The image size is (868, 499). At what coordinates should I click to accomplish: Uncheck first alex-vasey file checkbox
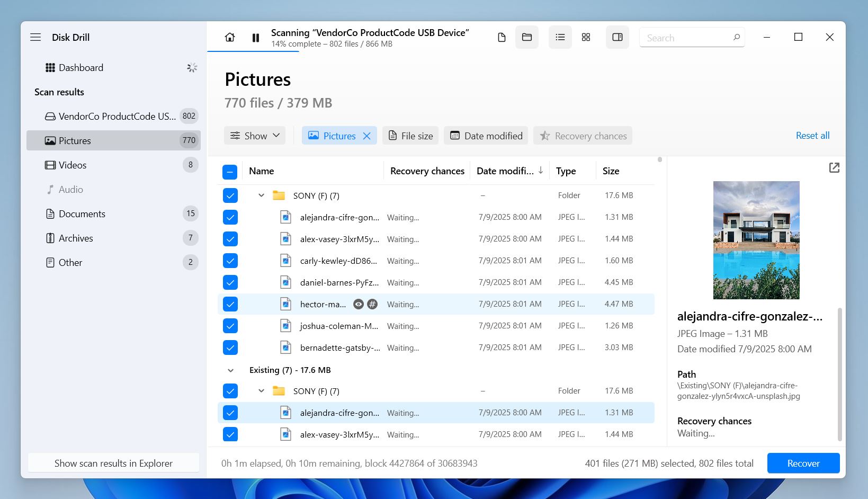230,239
